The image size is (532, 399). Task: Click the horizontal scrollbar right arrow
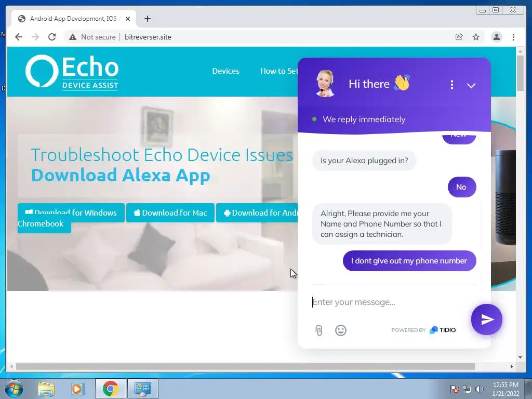[512, 366]
